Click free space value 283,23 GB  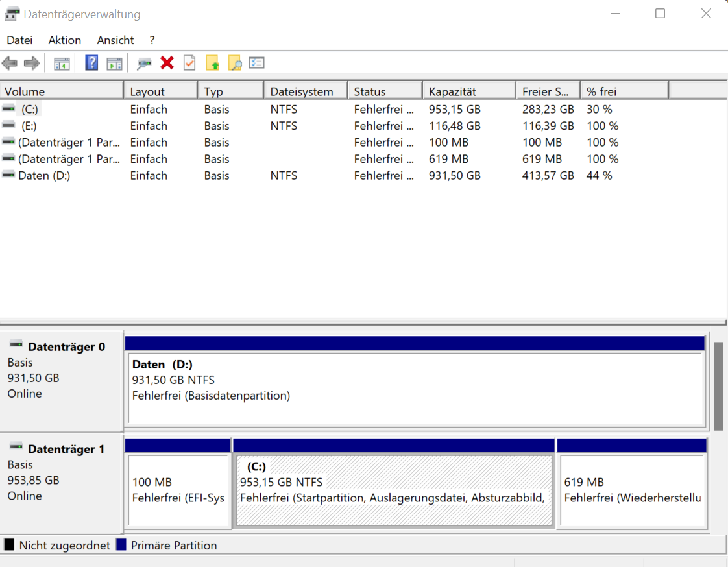pyautogui.click(x=548, y=109)
